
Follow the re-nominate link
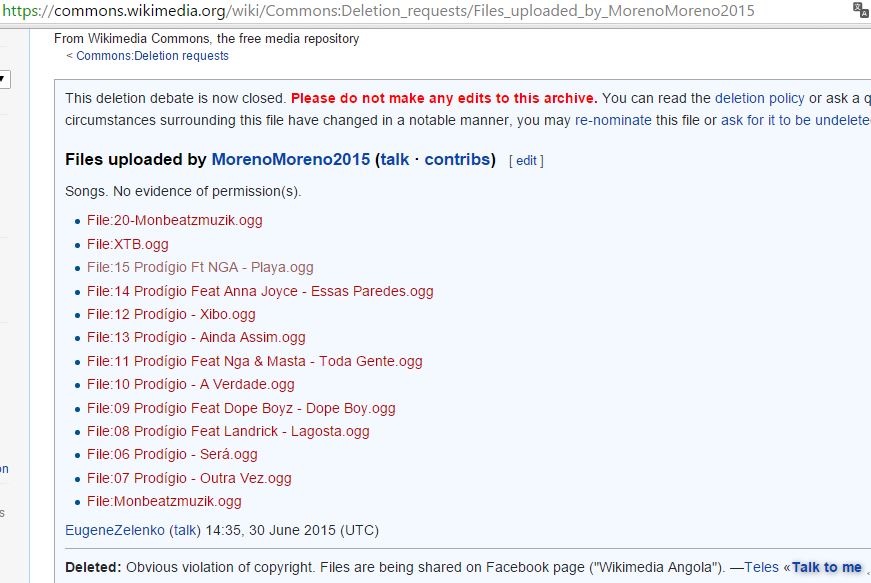tap(613, 120)
